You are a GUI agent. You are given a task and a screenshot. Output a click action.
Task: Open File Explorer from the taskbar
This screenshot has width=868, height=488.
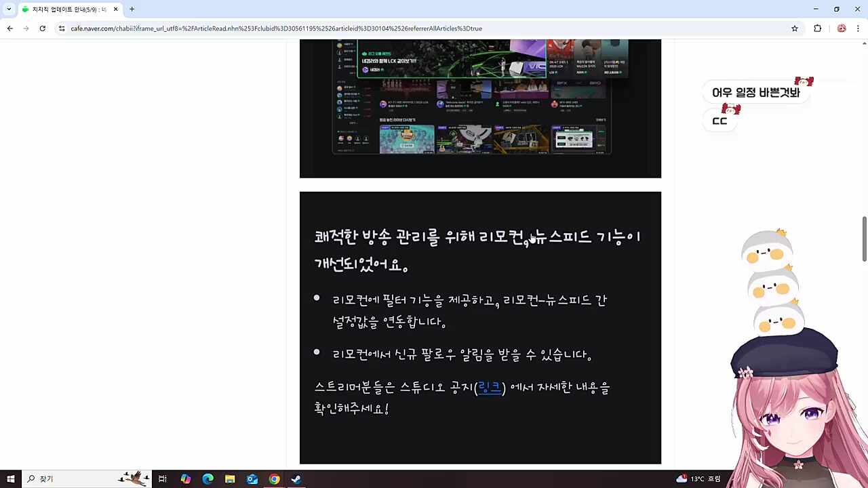(230, 479)
